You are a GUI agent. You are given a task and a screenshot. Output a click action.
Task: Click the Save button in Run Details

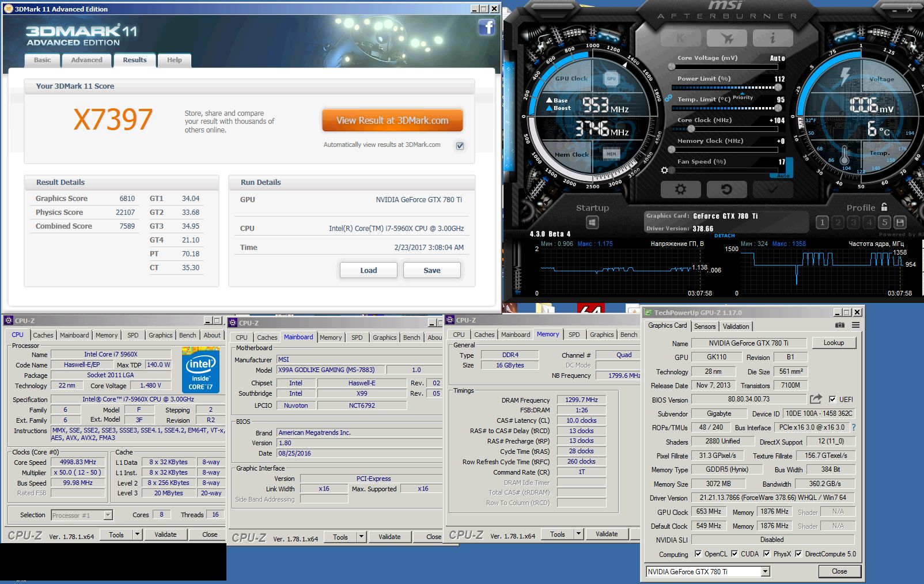point(432,270)
